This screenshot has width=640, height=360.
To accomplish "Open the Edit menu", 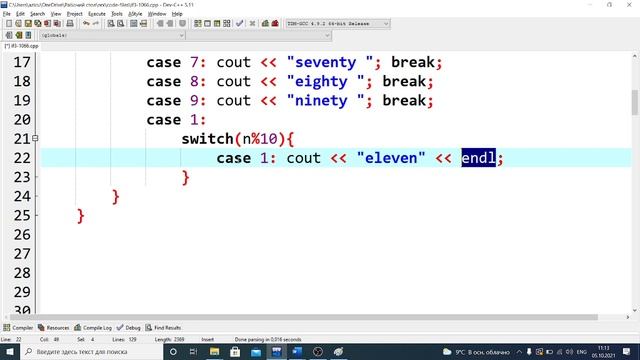I will [x=20, y=14].
